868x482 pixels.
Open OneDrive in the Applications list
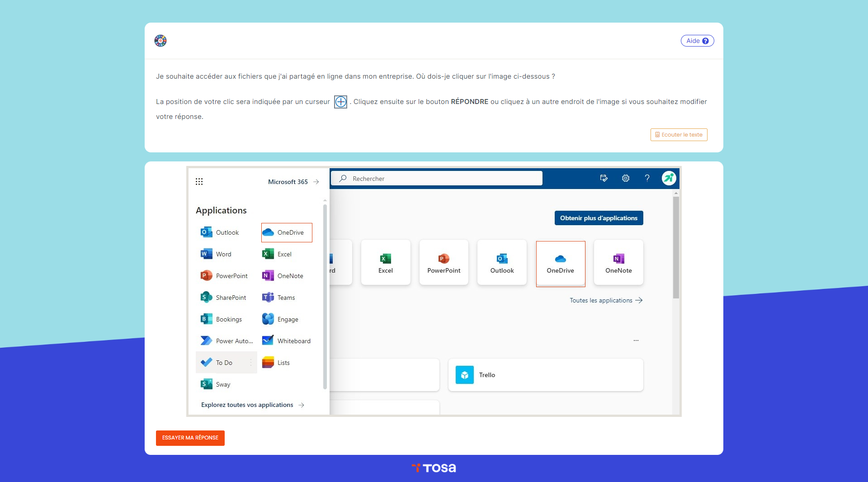coord(287,232)
